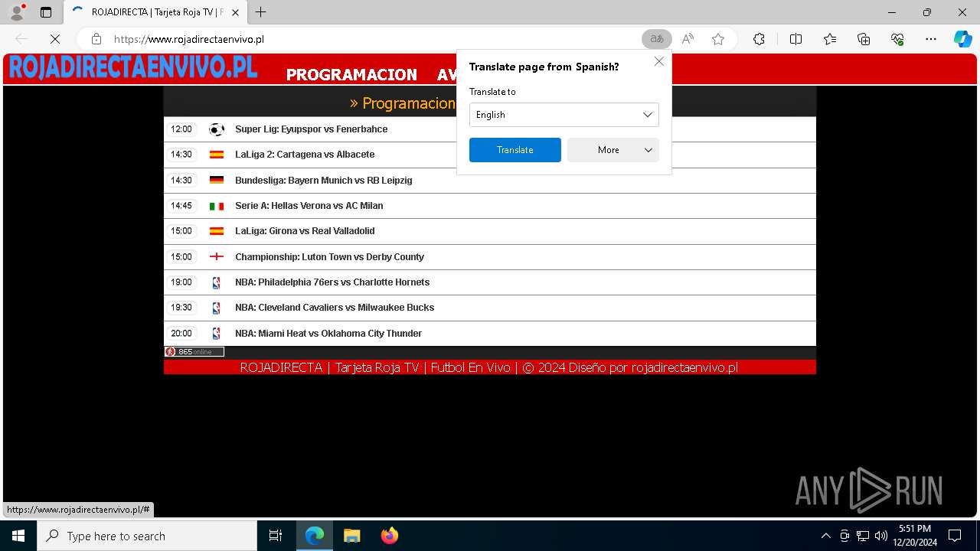Click the blue Translate button

point(515,150)
